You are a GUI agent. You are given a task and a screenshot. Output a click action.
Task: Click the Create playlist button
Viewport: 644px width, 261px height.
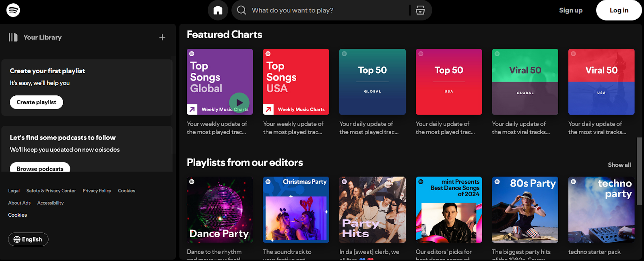coord(36,102)
